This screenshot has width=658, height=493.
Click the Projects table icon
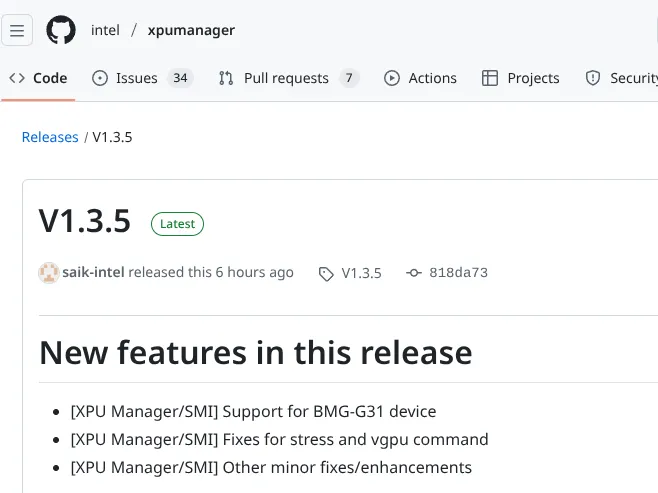click(490, 78)
